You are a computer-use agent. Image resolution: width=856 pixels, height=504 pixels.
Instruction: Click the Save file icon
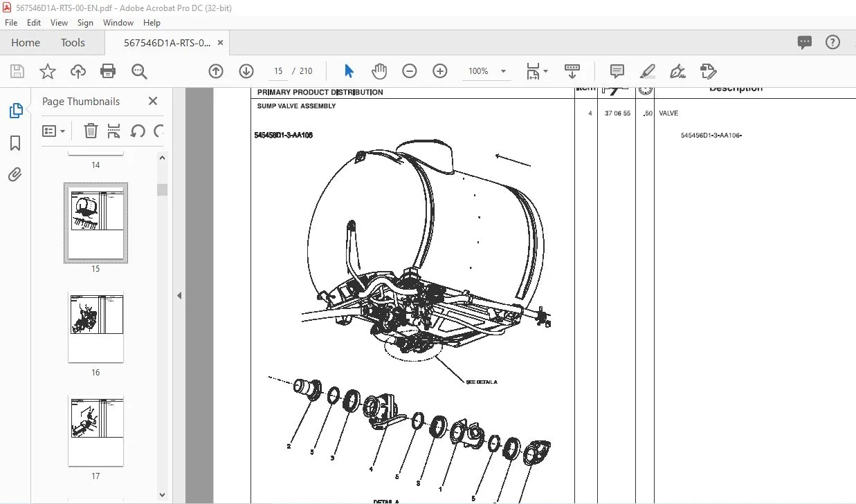[x=17, y=71]
